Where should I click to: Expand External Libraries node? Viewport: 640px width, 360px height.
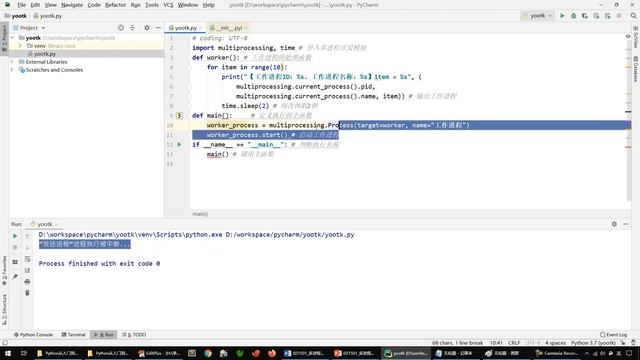tap(12, 62)
